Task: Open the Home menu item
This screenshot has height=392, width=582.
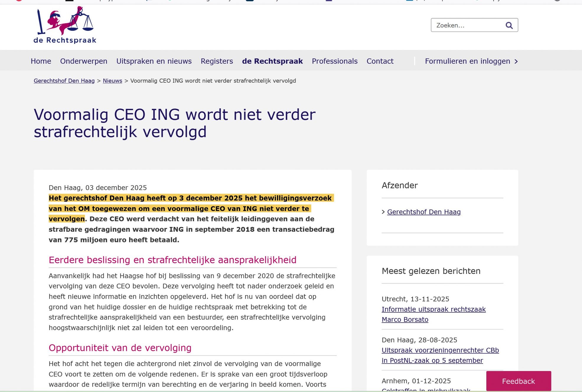Action: (41, 61)
